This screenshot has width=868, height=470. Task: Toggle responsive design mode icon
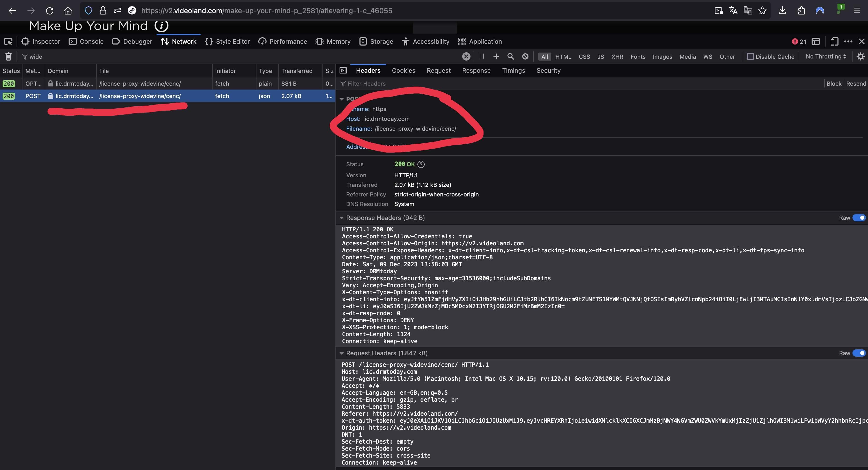(834, 41)
